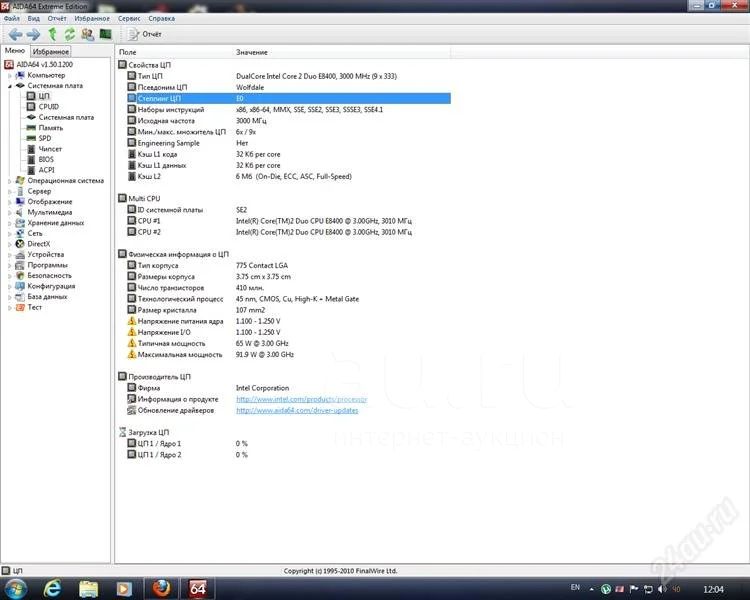Expand the Сервер tree node
The image size is (750, 600).
[9, 191]
